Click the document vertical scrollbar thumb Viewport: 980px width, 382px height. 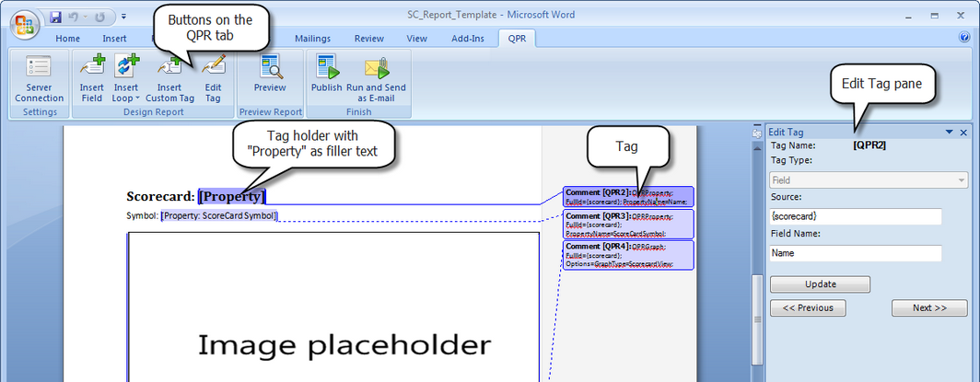[757, 318]
